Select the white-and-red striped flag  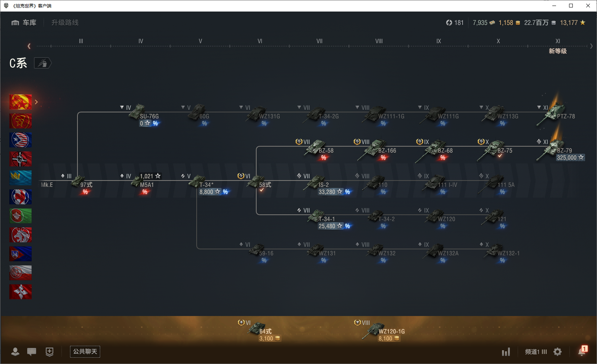pos(20,273)
